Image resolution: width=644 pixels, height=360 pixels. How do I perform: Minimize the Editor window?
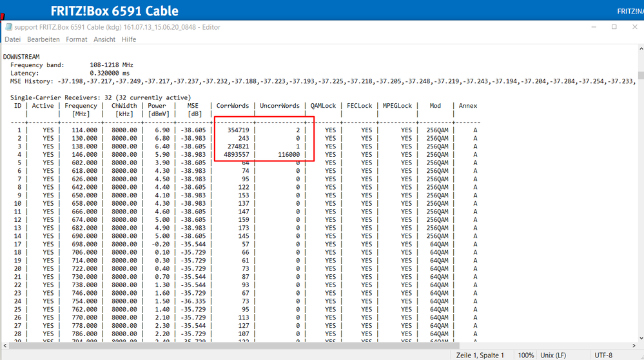click(x=594, y=27)
